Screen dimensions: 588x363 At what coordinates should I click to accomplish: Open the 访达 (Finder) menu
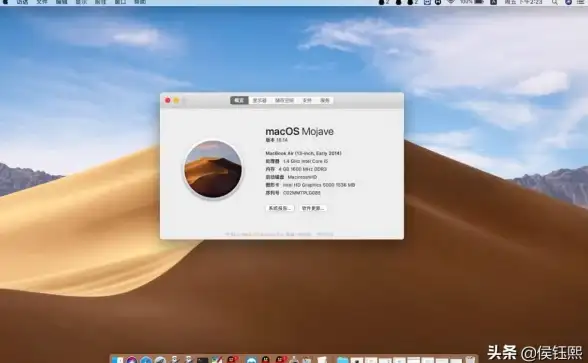point(22,2)
